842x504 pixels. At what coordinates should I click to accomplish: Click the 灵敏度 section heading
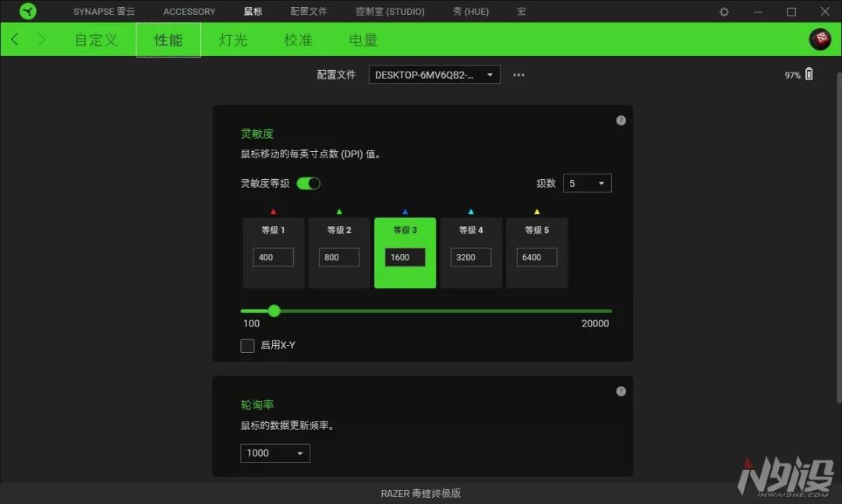[x=257, y=134]
